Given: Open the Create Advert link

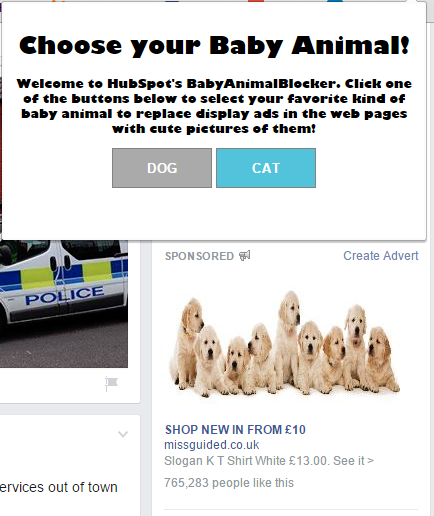Looking at the screenshot, I should pyautogui.click(x=381, y=256).
